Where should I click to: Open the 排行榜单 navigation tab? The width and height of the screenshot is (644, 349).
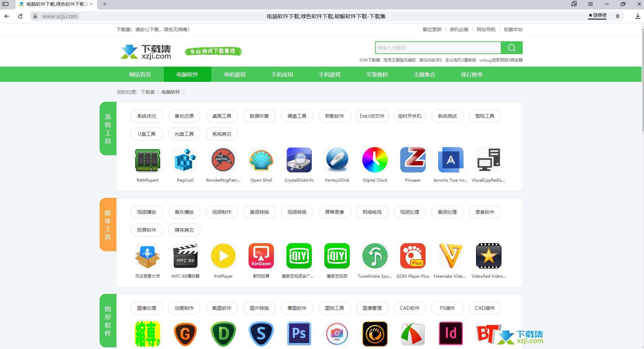[472, 74]
